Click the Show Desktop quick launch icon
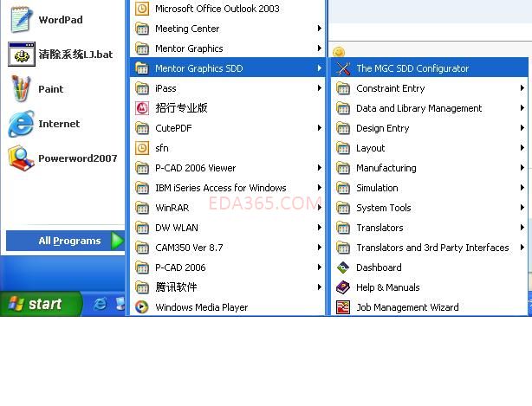The height and width of the screenshot is (406, 532). coord(120,304)
